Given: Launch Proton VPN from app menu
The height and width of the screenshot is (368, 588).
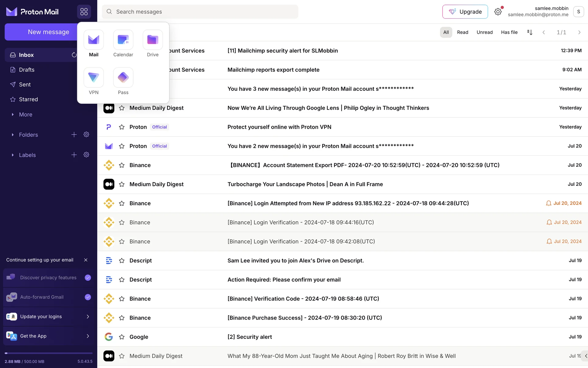Looking at the screenshot, I should (x=93, y=78).
